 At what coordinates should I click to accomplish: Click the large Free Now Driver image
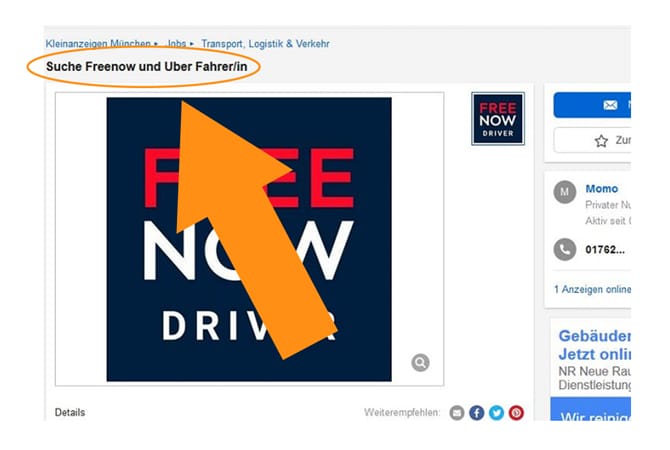click(249, 239)
